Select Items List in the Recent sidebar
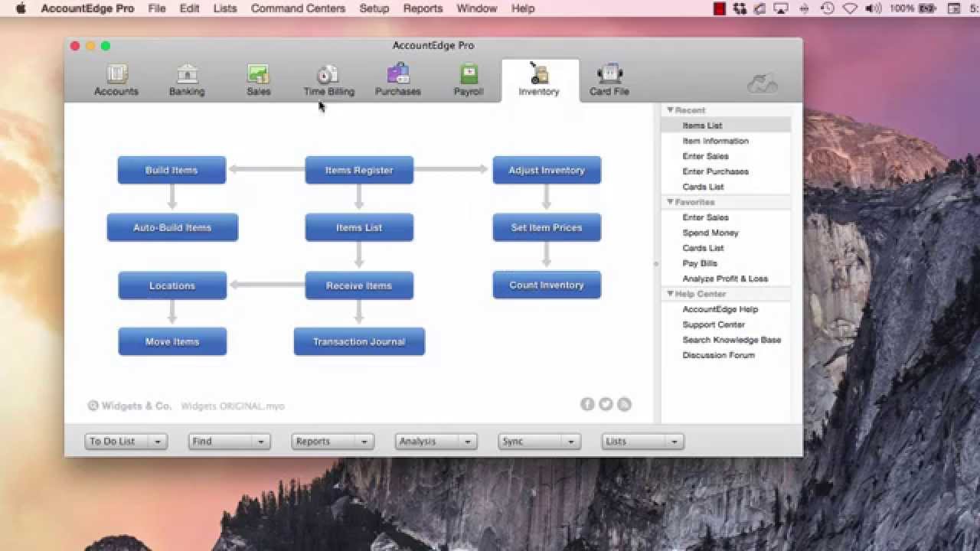This screenshot has width=980, height=551. 726,126
